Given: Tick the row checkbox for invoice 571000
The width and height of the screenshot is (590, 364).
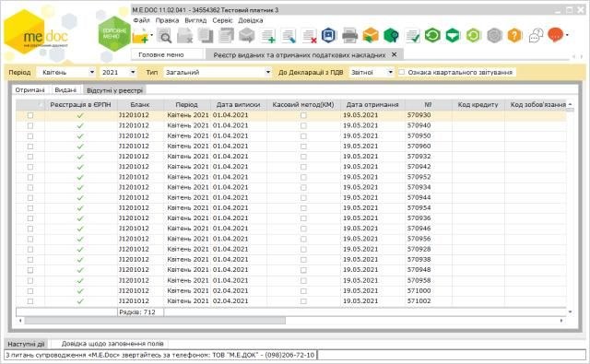Looking at the screenshot, I should 30,291.
